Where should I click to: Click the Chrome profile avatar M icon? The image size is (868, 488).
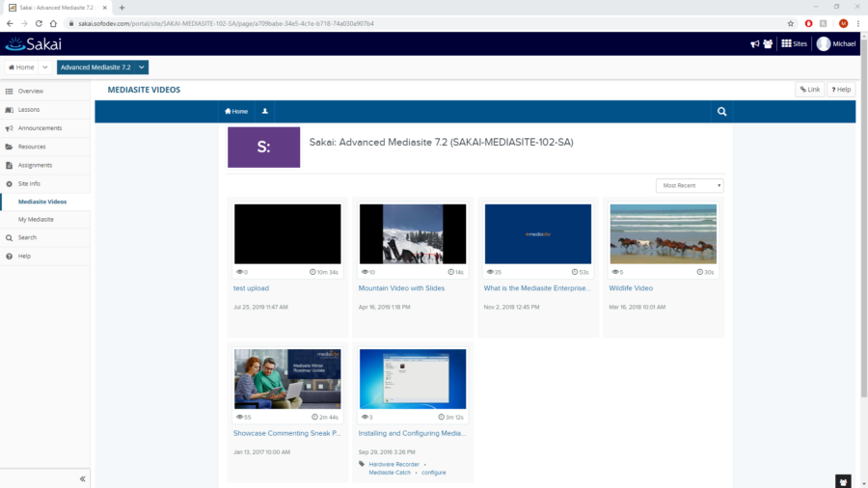(x=843, y=23)
